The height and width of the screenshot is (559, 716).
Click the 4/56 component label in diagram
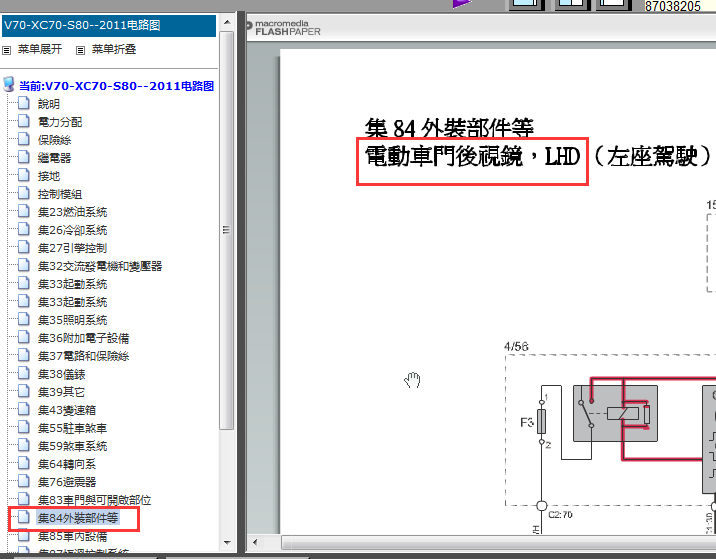point(516,347)
